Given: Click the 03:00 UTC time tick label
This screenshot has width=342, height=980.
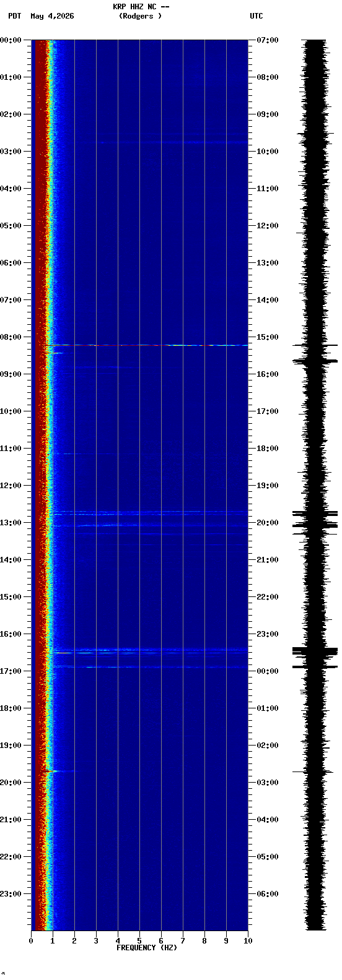Looking at the screenshot, I should 268,783.
